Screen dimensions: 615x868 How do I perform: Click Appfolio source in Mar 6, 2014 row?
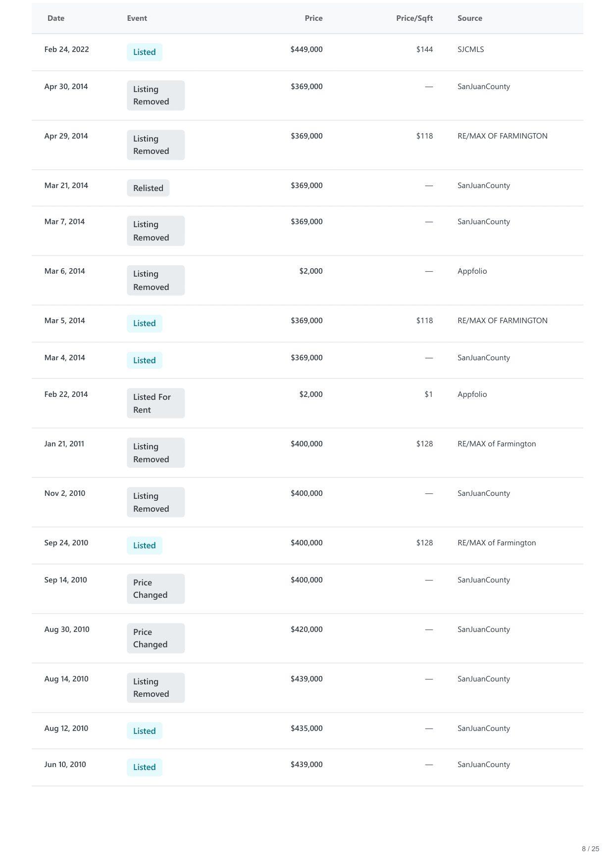pyautogui.click(x=472, y=271)
